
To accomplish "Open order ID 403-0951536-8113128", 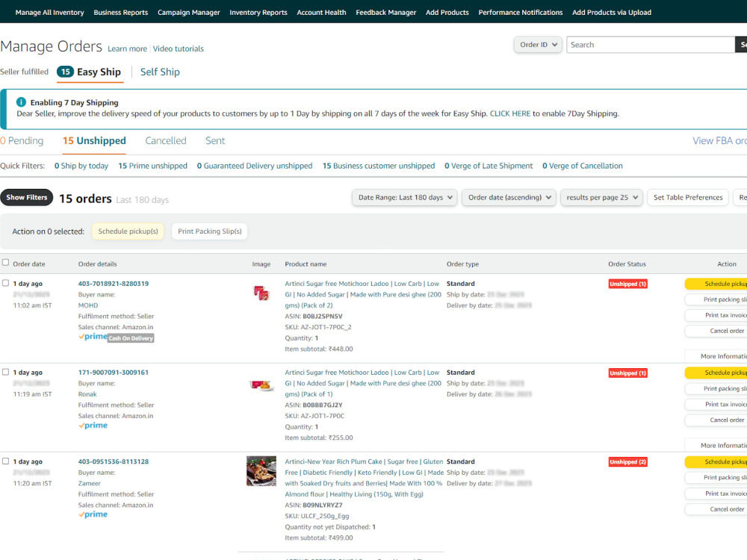I will click(x=114, y=461).
